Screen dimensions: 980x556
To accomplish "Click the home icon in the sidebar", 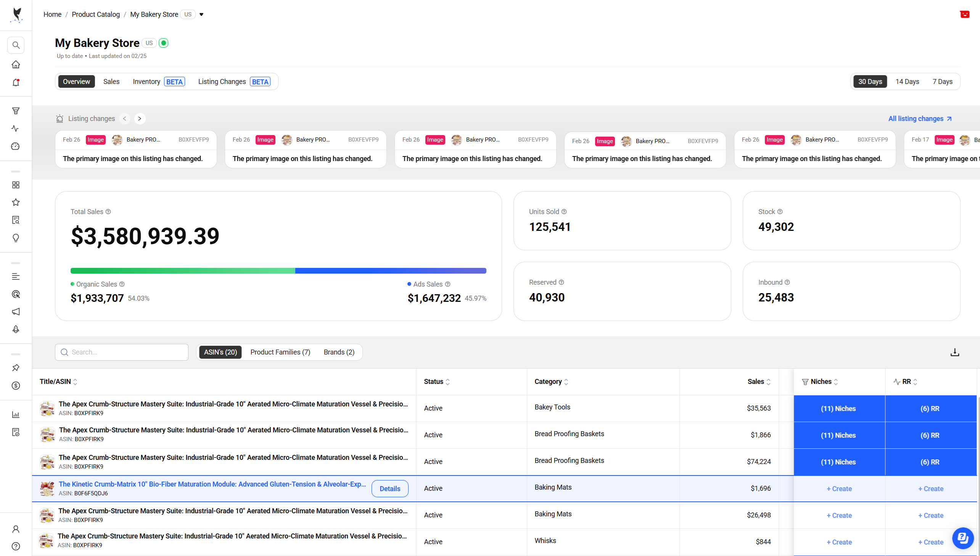I will [x=16, y=64].
